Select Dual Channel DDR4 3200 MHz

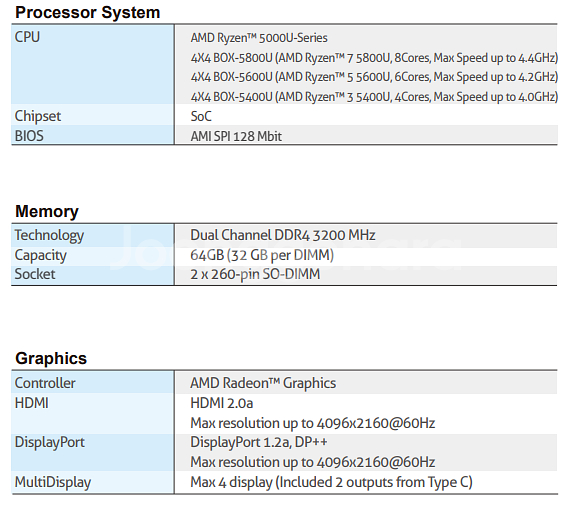[x=283, y=235]
